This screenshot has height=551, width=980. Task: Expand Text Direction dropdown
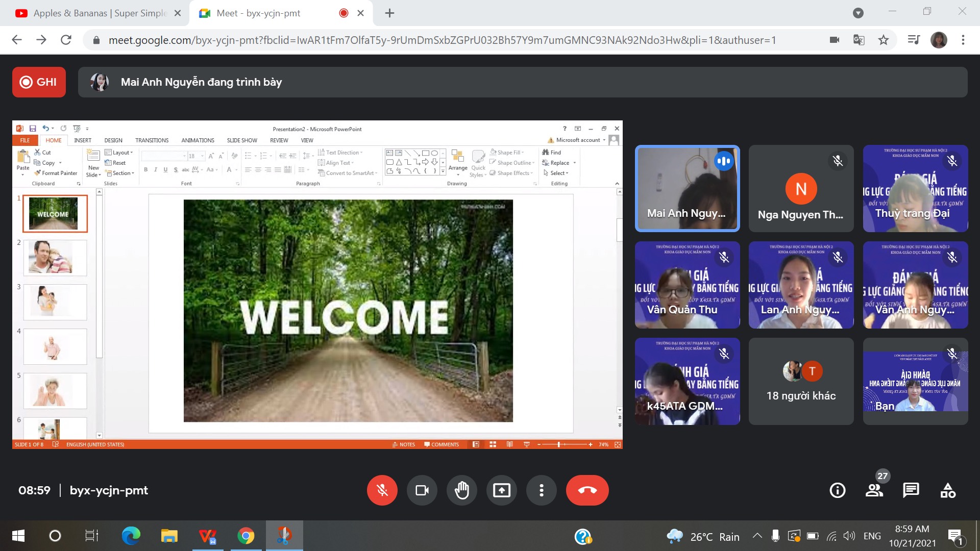tap(340, 153)
